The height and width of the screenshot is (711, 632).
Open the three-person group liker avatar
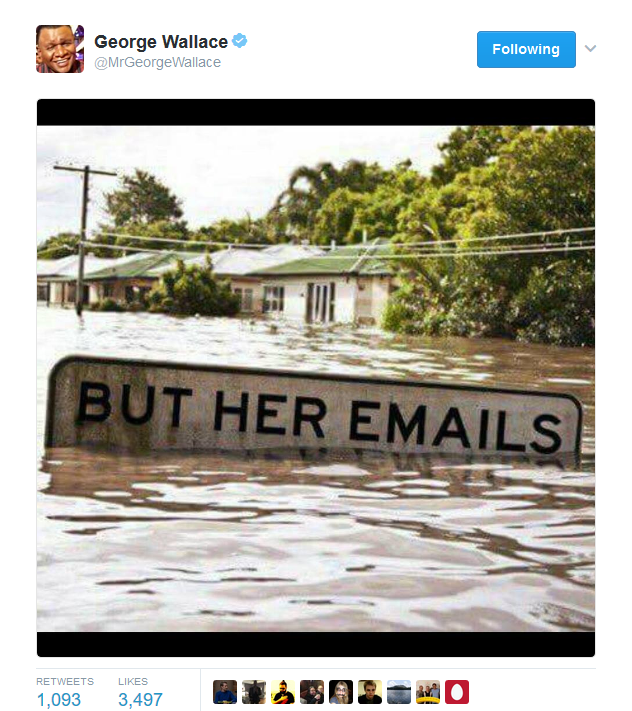(x=428, y=692)
